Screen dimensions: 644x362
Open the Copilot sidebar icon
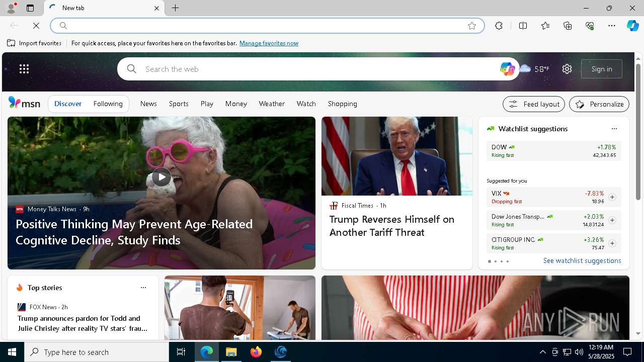632,26
